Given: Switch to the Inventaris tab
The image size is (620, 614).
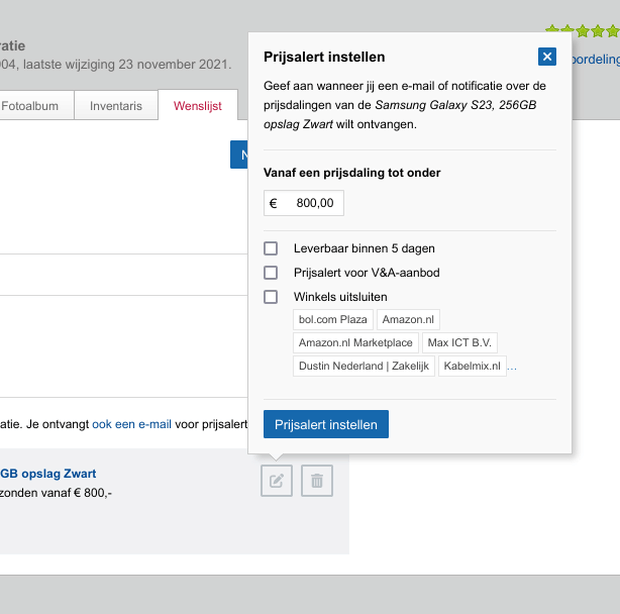Looking at the screenshot, I should point(116,106).
